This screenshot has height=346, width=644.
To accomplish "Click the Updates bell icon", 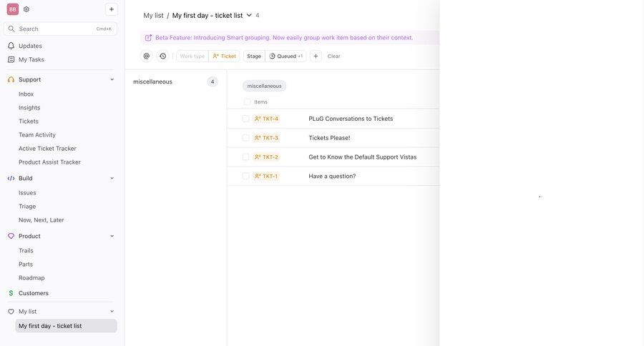I will [11, 46].
